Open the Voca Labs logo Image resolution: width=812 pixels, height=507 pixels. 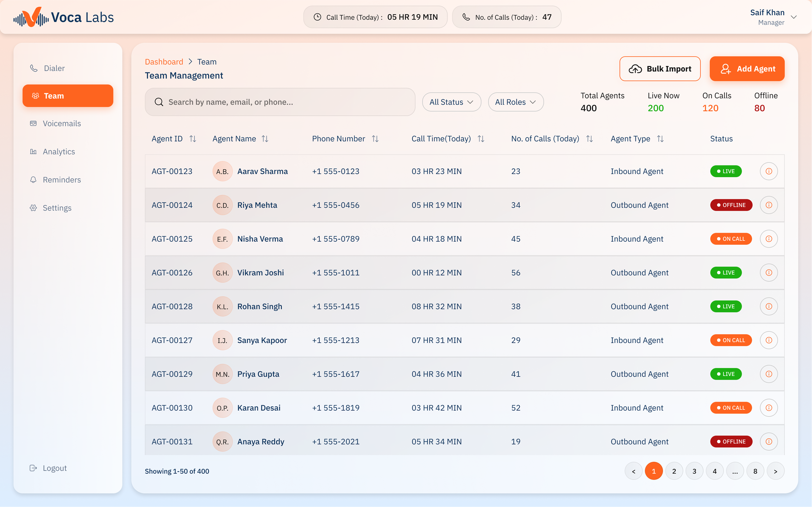tap(64, 17)
